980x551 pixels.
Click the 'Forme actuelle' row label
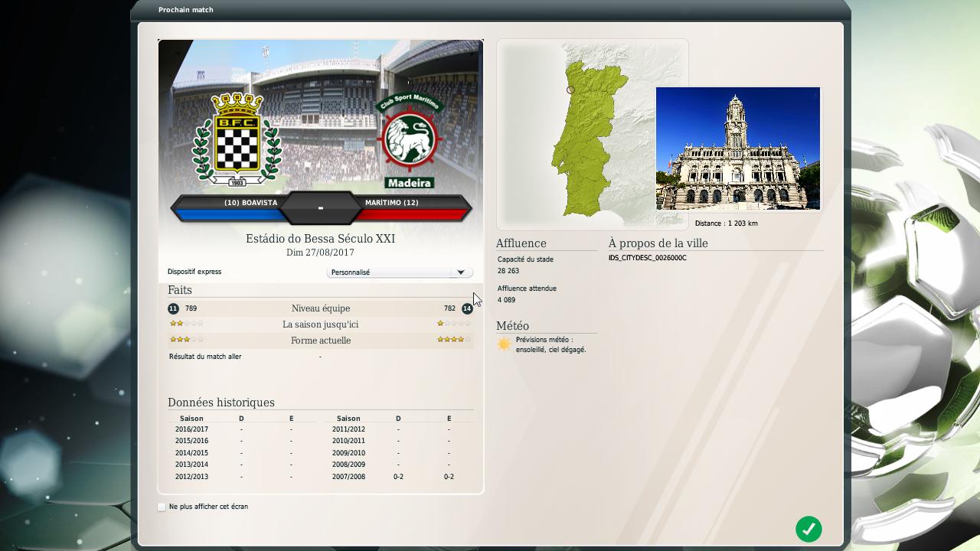(x=321, y=341)
